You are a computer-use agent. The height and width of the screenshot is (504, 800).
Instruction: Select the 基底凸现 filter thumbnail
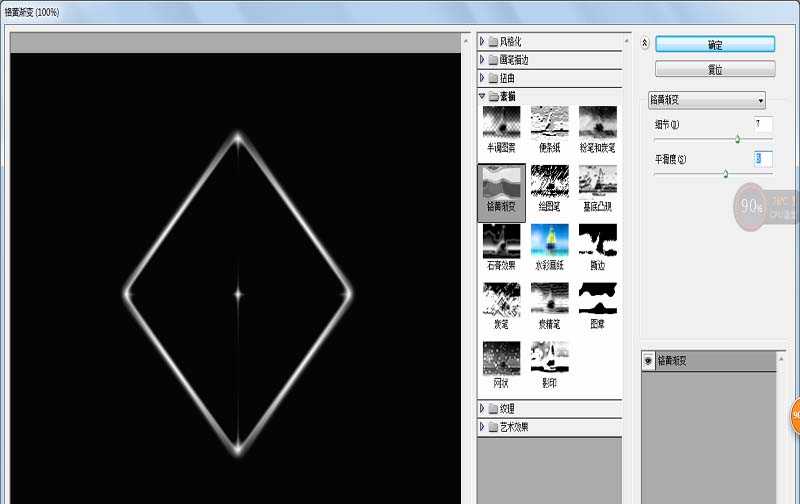[x=598, y=181]
